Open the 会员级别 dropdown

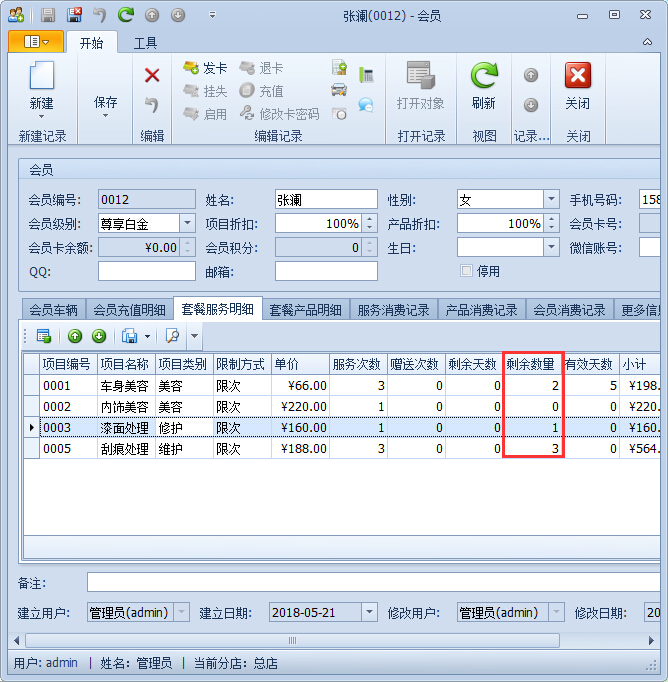(187, 224)
